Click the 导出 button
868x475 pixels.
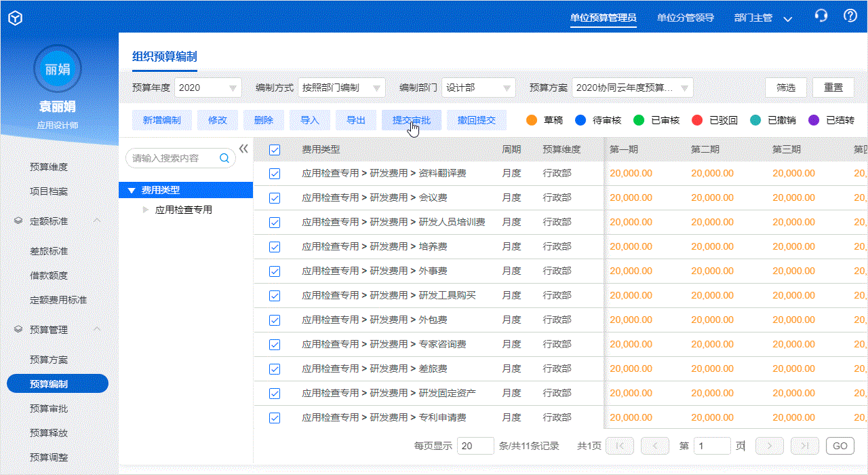point(356,120)
